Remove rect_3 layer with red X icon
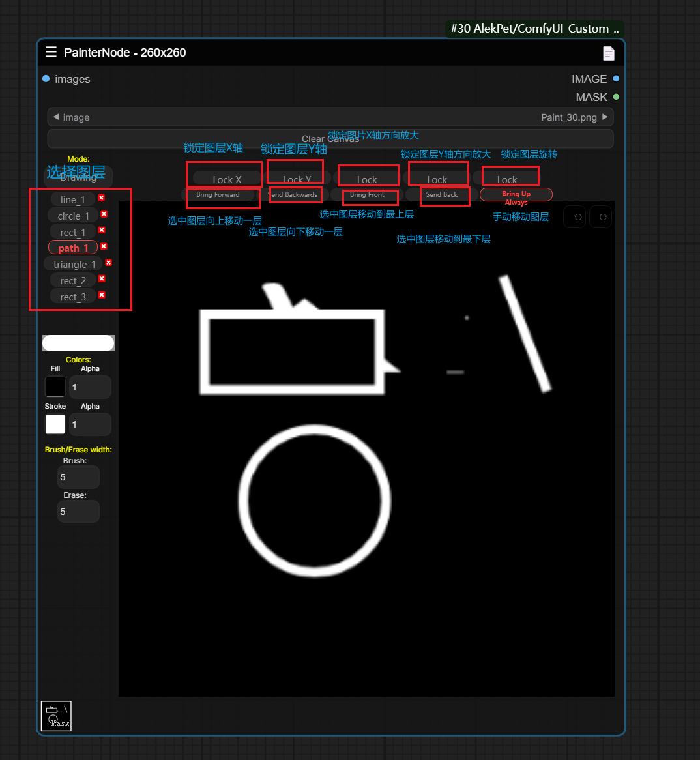Viewport: 700px width, 760px height. click(102, 295)
